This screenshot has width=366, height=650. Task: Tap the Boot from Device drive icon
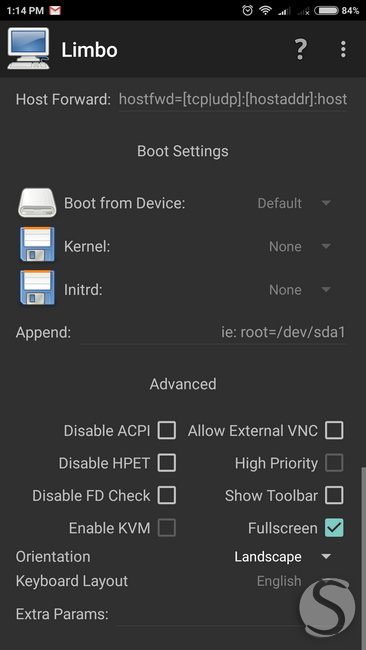[x=37, y=203]
